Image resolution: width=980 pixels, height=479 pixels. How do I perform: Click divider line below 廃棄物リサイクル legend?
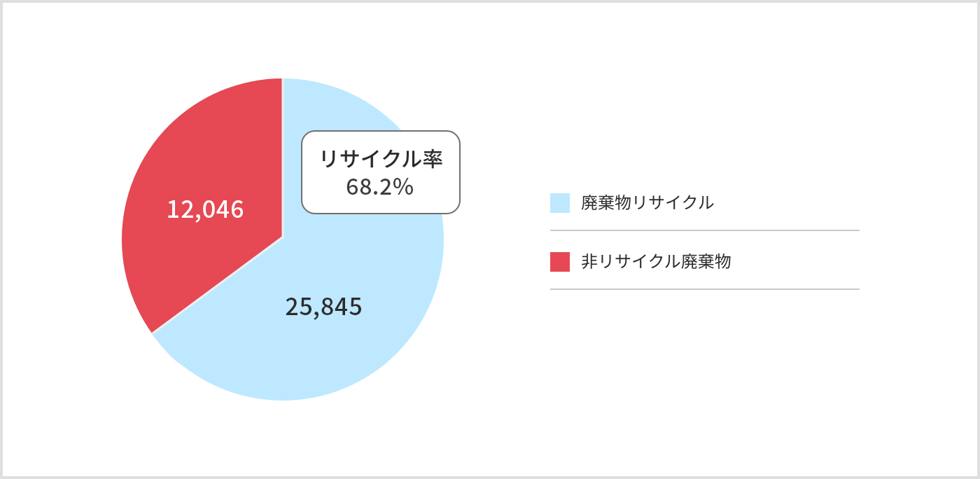(x=704, y=230)
